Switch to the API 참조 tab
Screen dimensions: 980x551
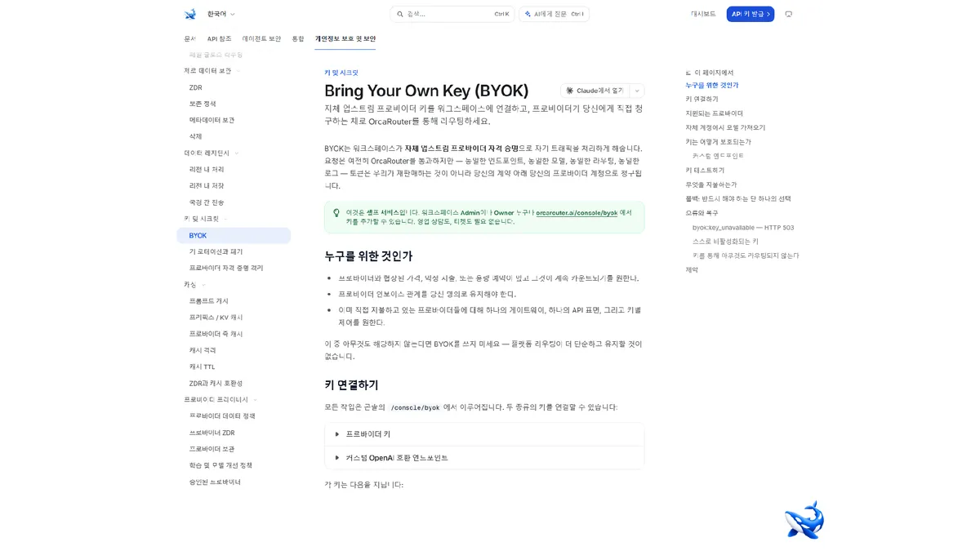pos(219,38)
